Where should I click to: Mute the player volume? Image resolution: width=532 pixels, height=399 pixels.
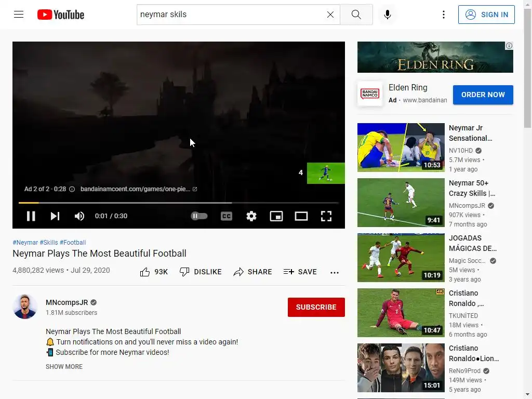(79, 216)
